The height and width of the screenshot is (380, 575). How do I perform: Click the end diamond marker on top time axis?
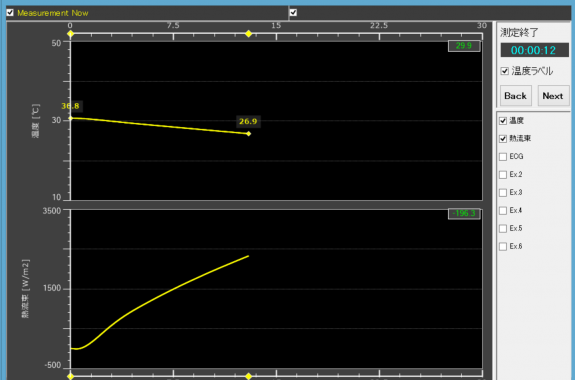(249, 34)
